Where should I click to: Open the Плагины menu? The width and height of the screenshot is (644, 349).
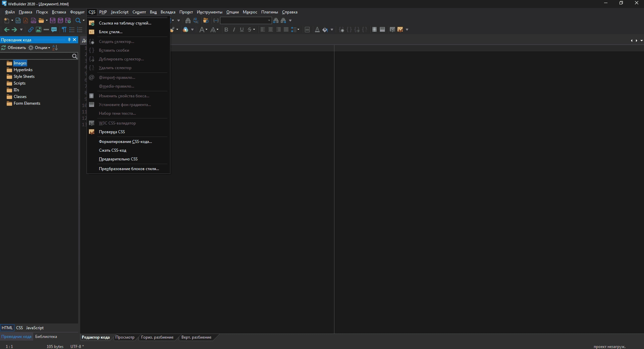click(x=270, y=12)
